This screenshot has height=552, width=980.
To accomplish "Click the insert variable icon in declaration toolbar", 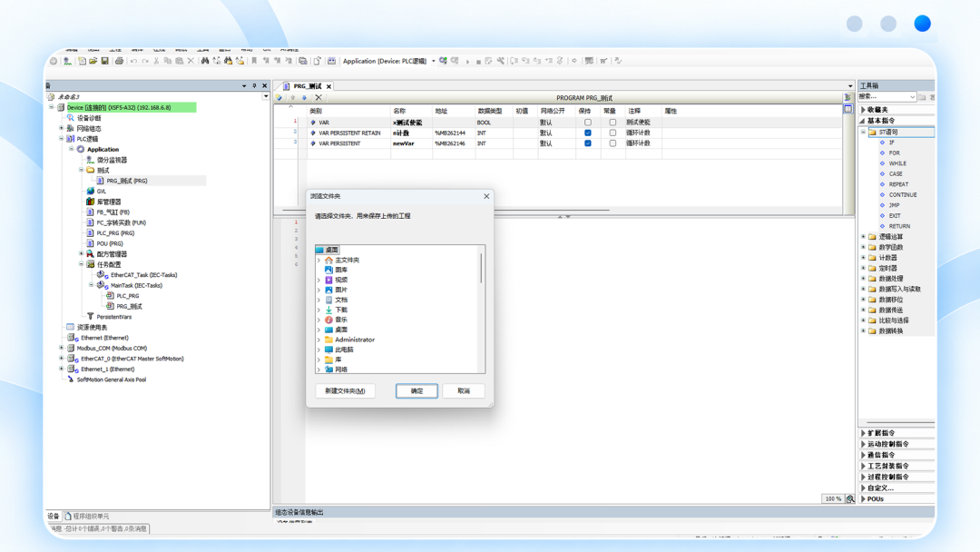I will tap(279, 97).
